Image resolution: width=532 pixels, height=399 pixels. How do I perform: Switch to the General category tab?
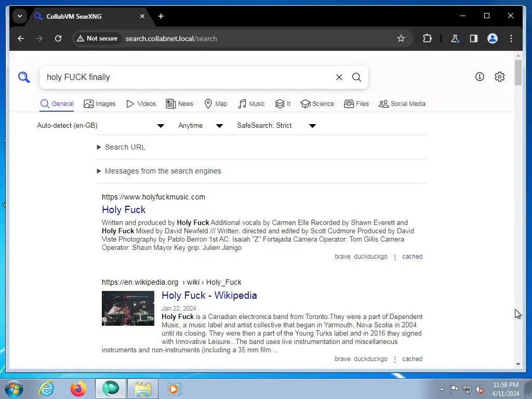(57, 104)
